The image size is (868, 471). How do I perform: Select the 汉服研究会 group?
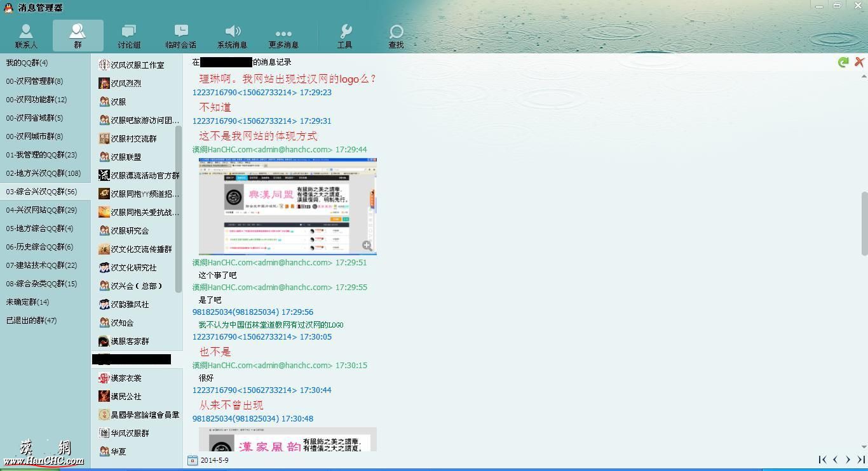point(130,231)
